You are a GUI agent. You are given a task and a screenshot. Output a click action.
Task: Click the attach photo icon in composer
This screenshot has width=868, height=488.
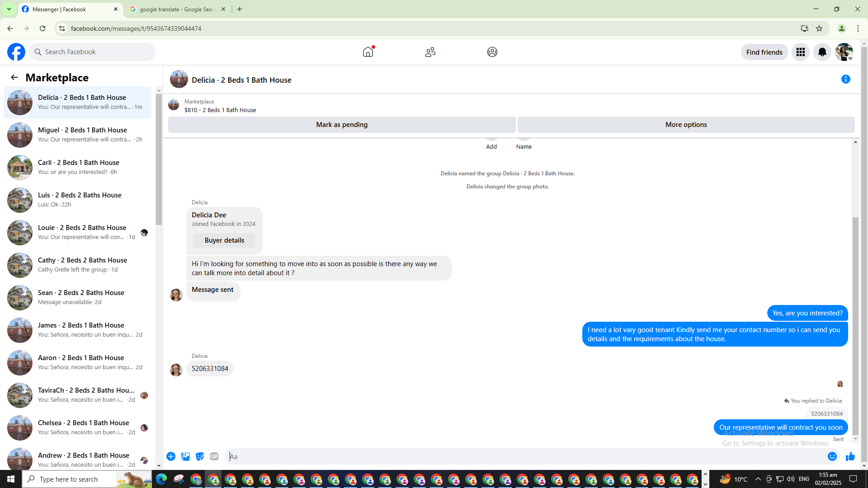[x=185, y=456]
